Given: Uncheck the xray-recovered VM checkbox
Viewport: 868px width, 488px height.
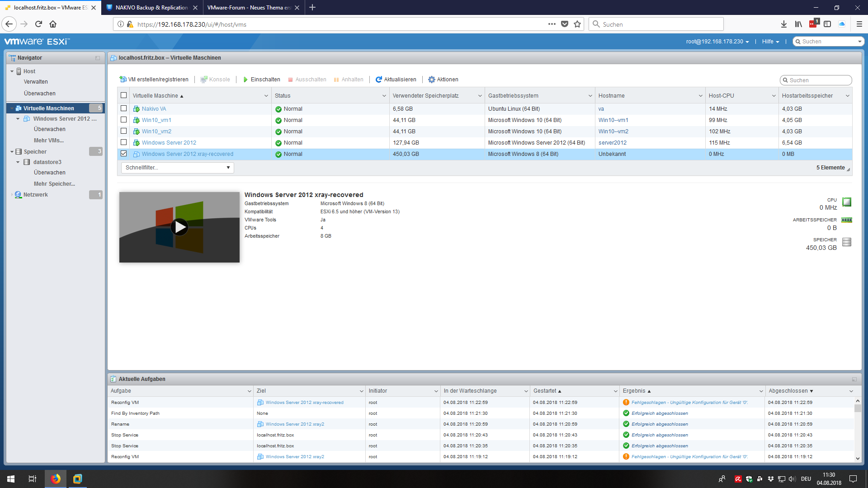Looking at the screenshot, I should (x=123, y=154).
